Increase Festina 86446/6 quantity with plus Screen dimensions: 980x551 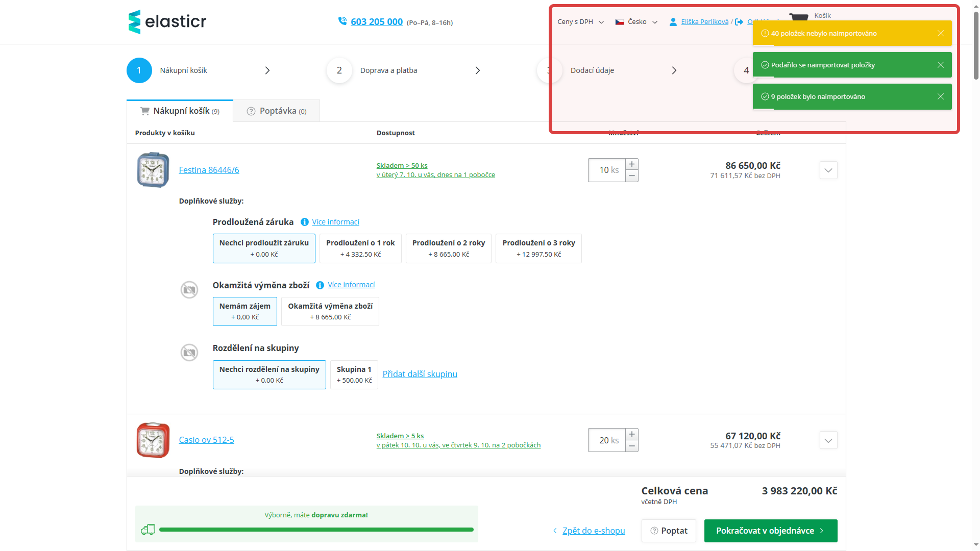632,164
